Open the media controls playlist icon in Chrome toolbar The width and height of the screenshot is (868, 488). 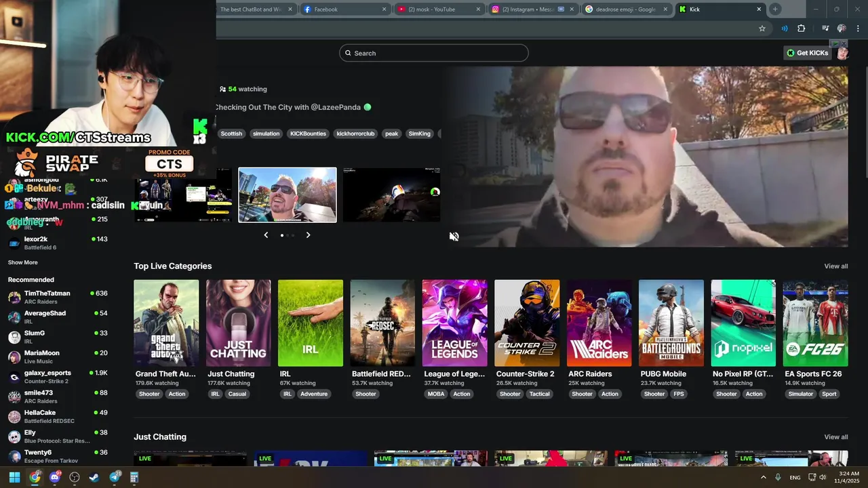825,28
